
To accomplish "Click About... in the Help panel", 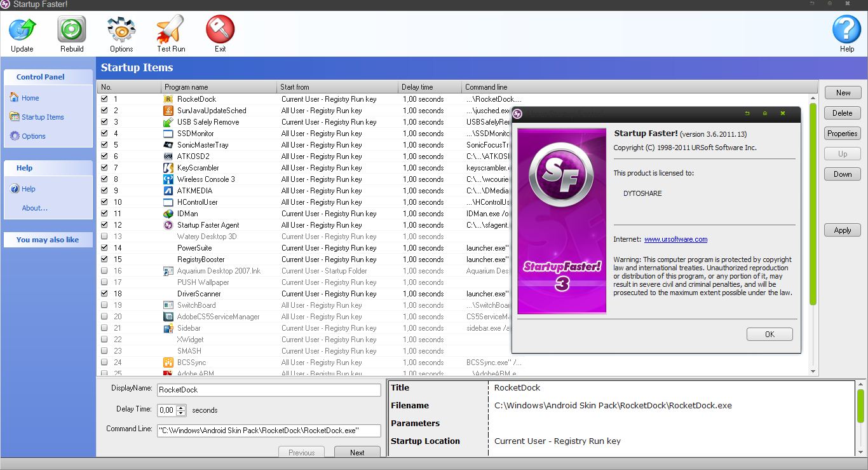I will [x=34, y=208].
